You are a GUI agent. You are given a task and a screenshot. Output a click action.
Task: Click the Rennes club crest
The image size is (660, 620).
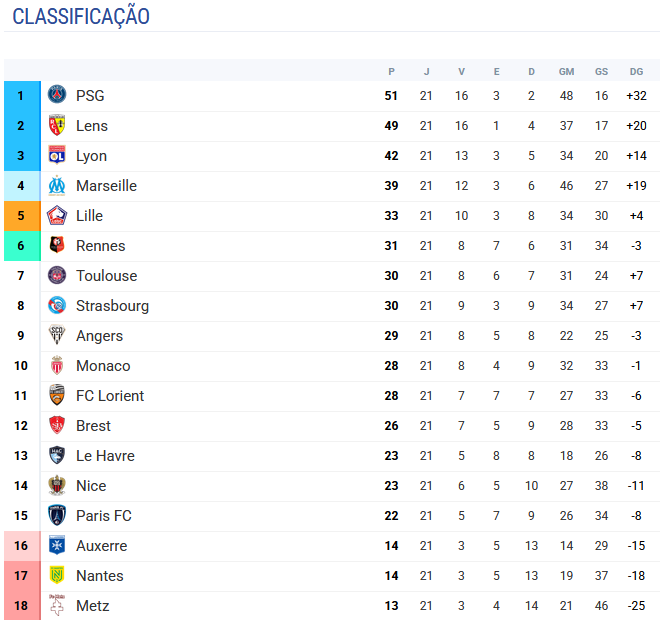(57, 246)
